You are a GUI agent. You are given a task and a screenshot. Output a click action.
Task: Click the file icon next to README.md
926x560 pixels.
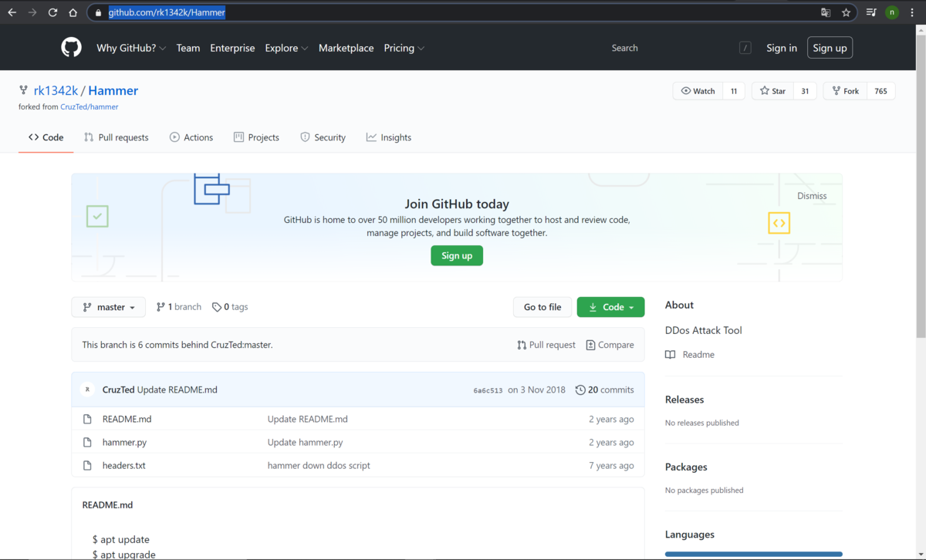(x=88, y=419)
